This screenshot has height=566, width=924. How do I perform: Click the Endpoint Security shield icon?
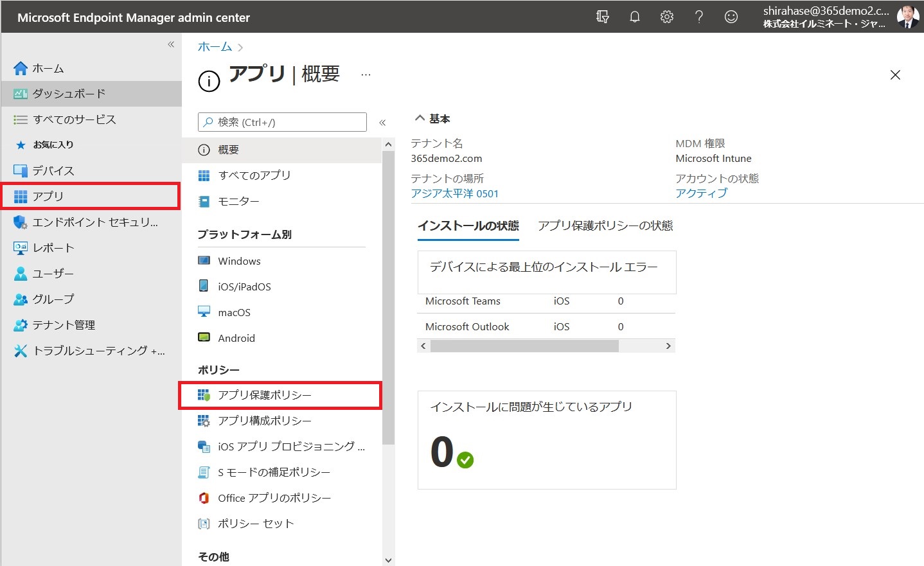coord(21,222)
